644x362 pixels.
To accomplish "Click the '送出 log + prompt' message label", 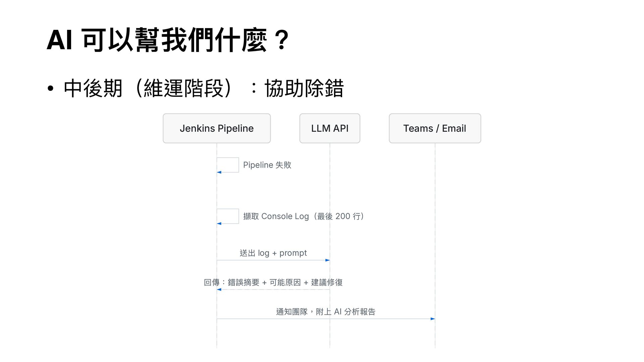I will tap(273, 253).
